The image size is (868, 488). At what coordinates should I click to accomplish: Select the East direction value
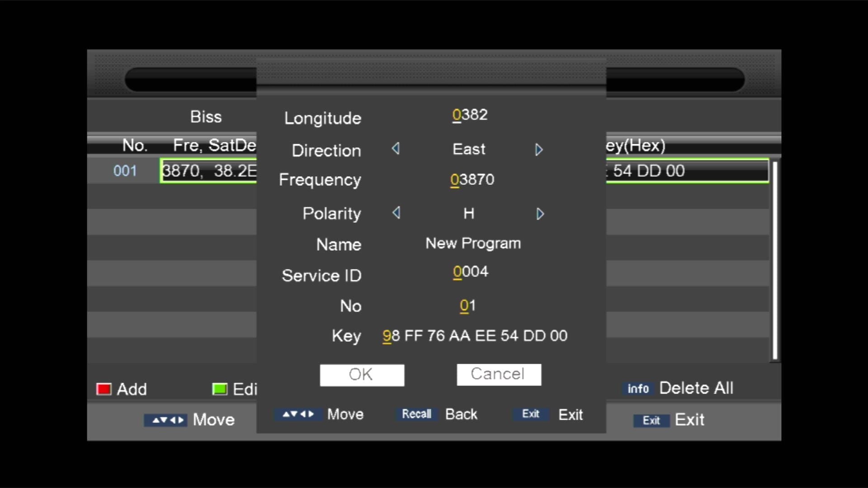(x=469, y=149)
